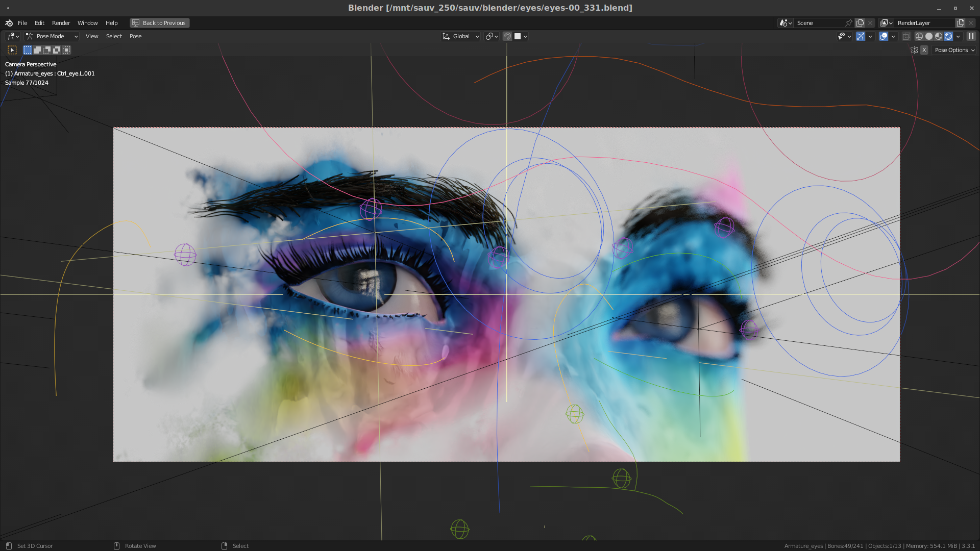The width and height of the screenshot is (980, 551).
Task: Choose the invert selection mode icon
Action: (57, 50)
